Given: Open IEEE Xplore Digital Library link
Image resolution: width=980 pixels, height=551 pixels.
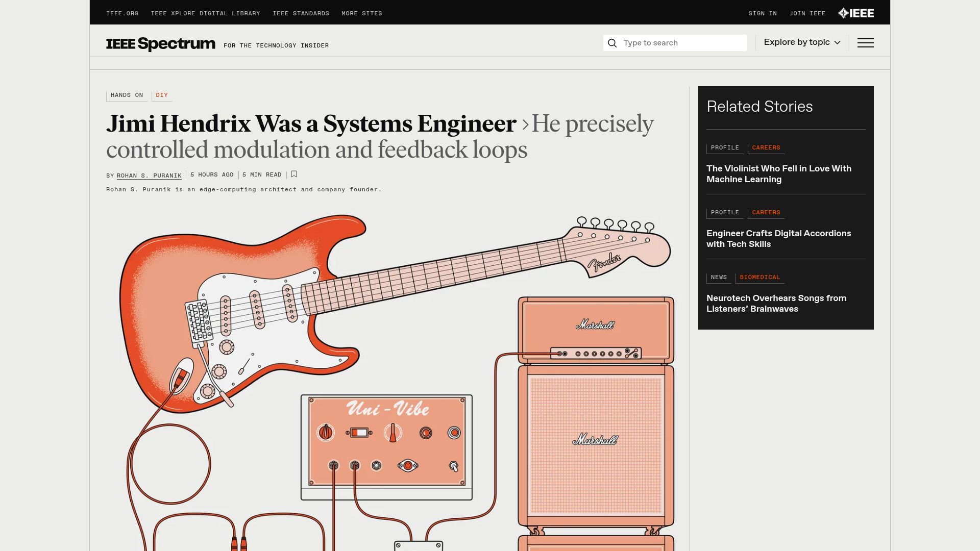Looking at the screenshot, I should click(x=205, y=14).
